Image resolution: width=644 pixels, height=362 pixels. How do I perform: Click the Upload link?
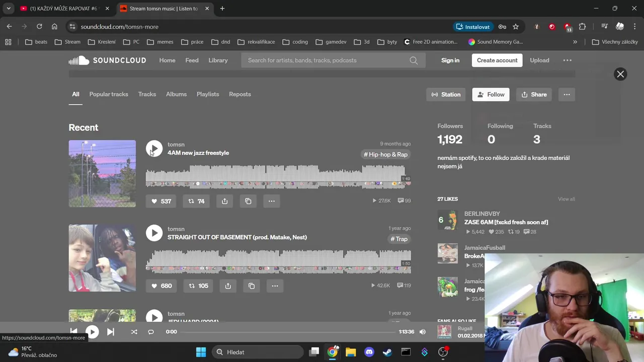click(x=539, y=60)
